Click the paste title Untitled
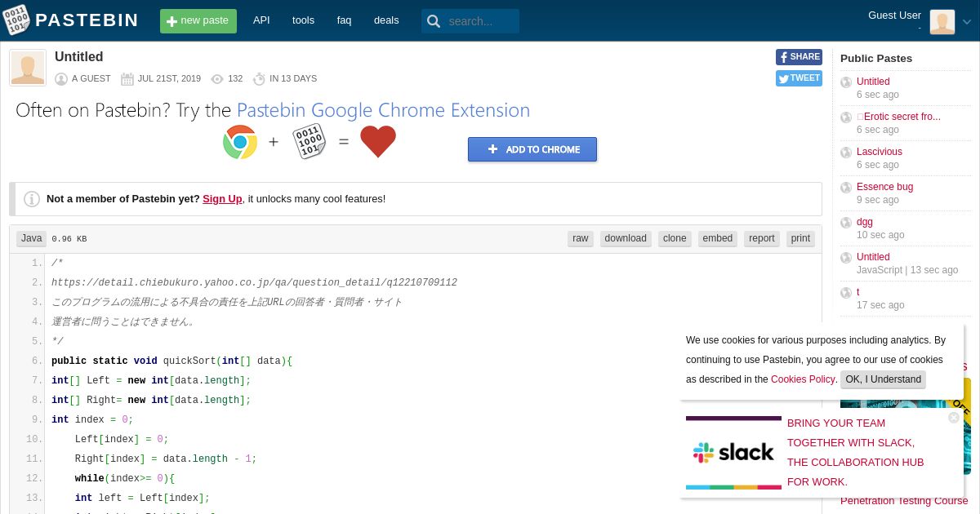The width and height of the screenshot is (980, 514). tap(79, 57)
